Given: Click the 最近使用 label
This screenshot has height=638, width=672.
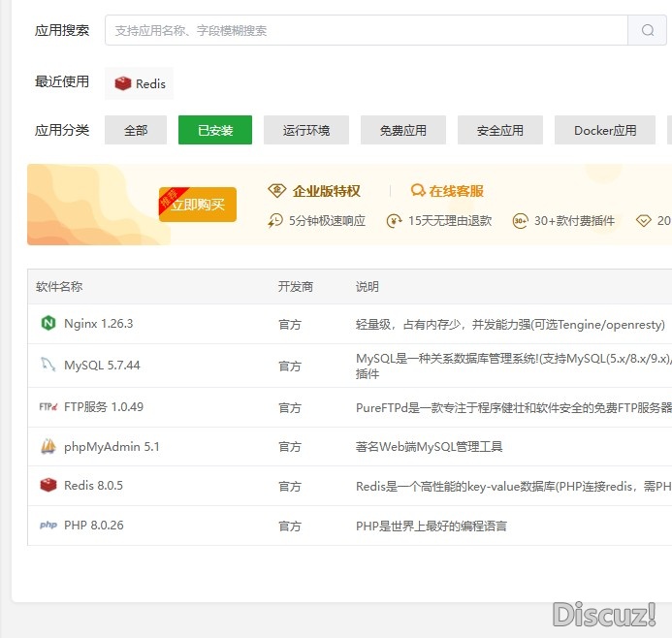Looking at the screenshot, I should [62, 81].
